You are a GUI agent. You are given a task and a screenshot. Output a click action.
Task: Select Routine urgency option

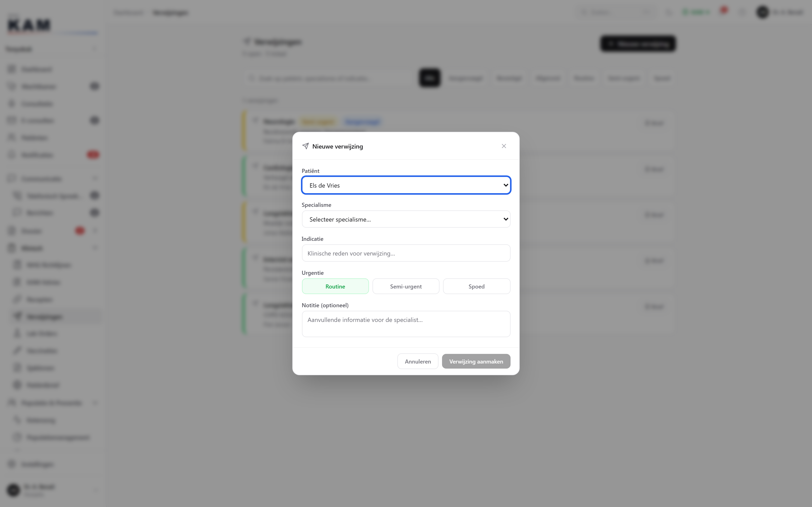pos(335,286)
